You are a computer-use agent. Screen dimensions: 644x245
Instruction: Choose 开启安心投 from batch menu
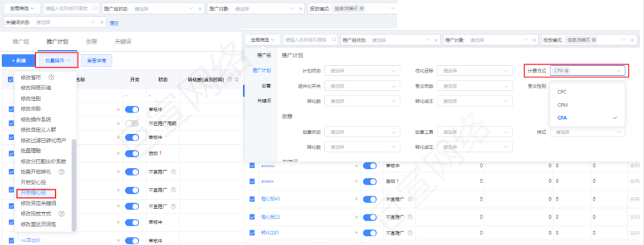coord(33,182)
